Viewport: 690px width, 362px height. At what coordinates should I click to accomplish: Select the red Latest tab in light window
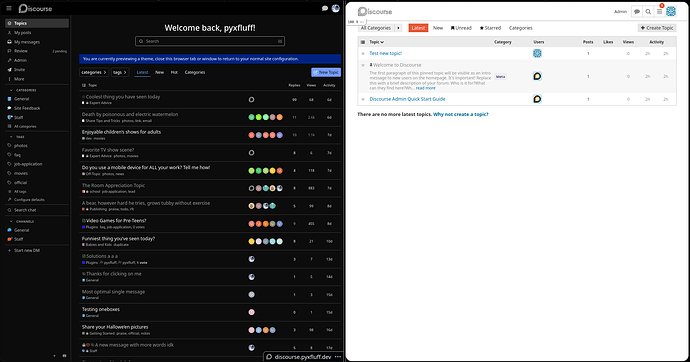coord(418,28)
